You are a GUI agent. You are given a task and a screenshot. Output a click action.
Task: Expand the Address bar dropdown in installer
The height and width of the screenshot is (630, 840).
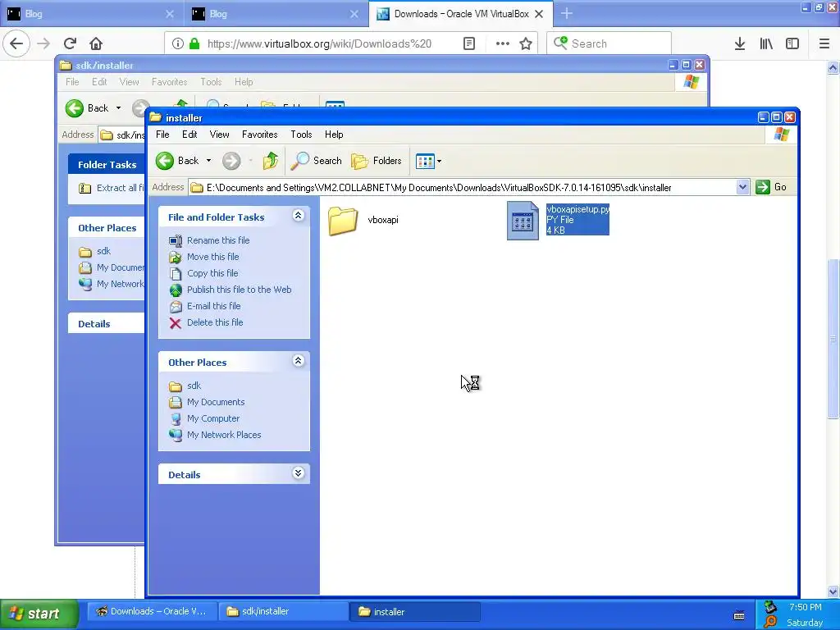[x=742, y=187]
